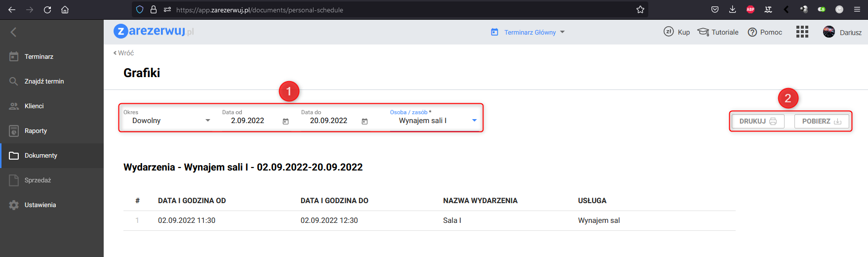
Task: Open Ustawienia settings in sidebar
Action: [x=40, y=205]
